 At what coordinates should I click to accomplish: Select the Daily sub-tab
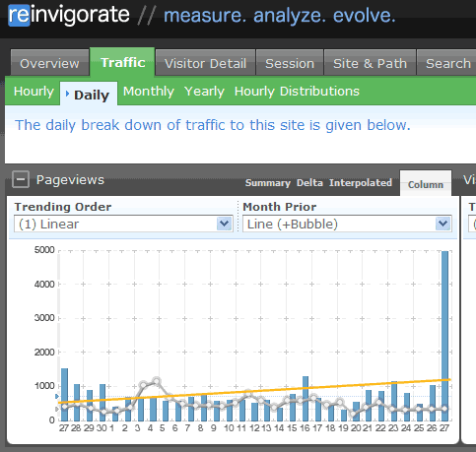pos(89,94)
